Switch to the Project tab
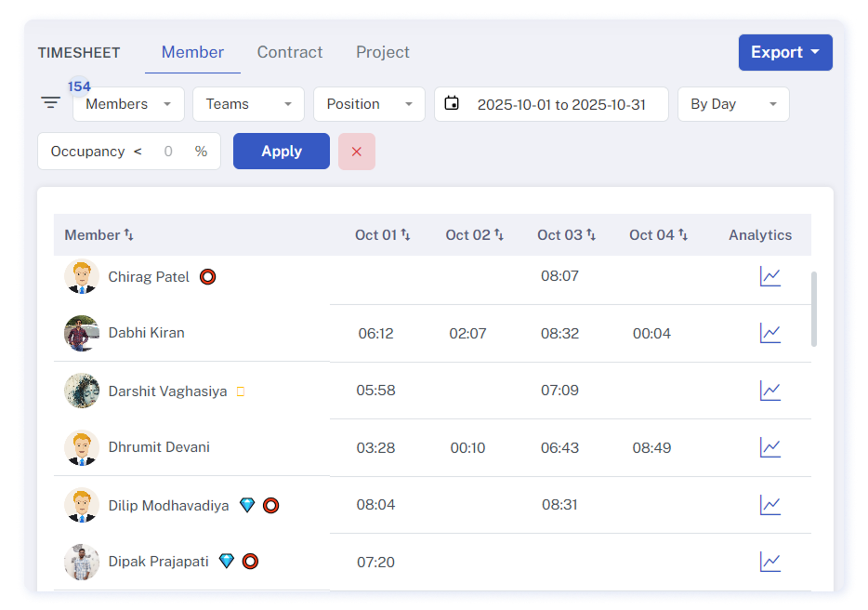Screen dimensions: 868x610 383,52
